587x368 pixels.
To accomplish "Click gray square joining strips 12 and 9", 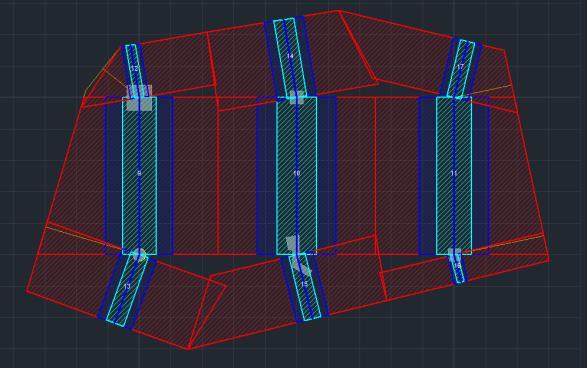I will 139,98.
